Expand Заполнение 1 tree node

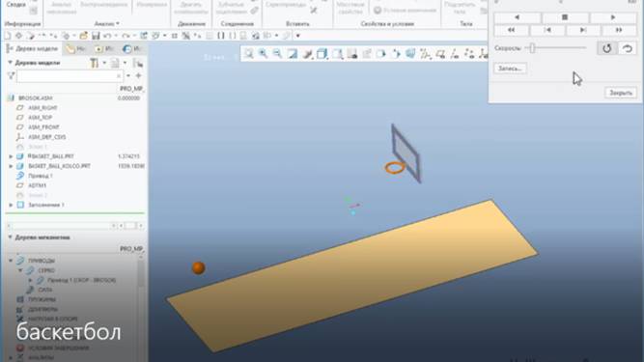pyautogui.click(x=11, y=205)
